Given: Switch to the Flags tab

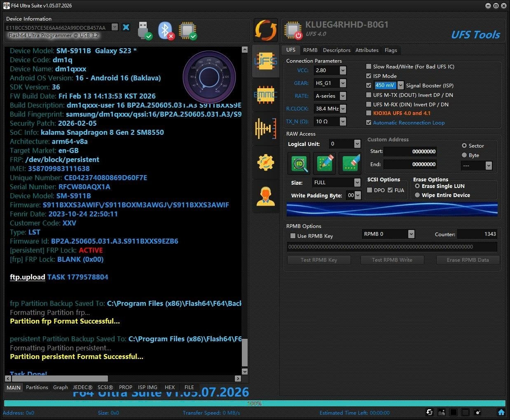Looking at the screenshot, I should [x=391, y=50].
